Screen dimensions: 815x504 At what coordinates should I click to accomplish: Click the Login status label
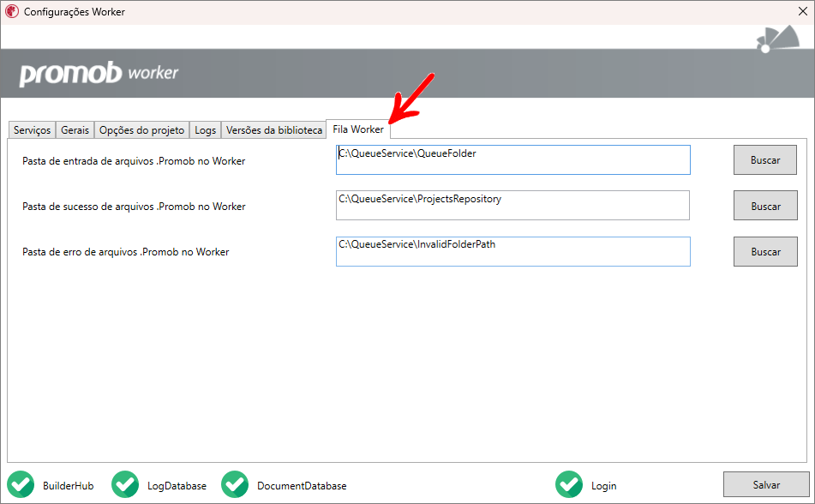coord(603,486)
